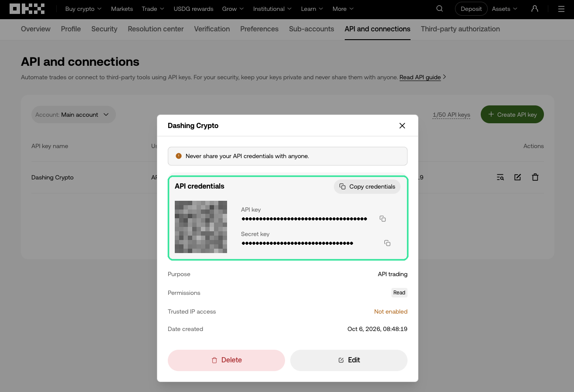574x392 pixels.
Task: Expand the Learn menu
Action: [x=312, y=9]
